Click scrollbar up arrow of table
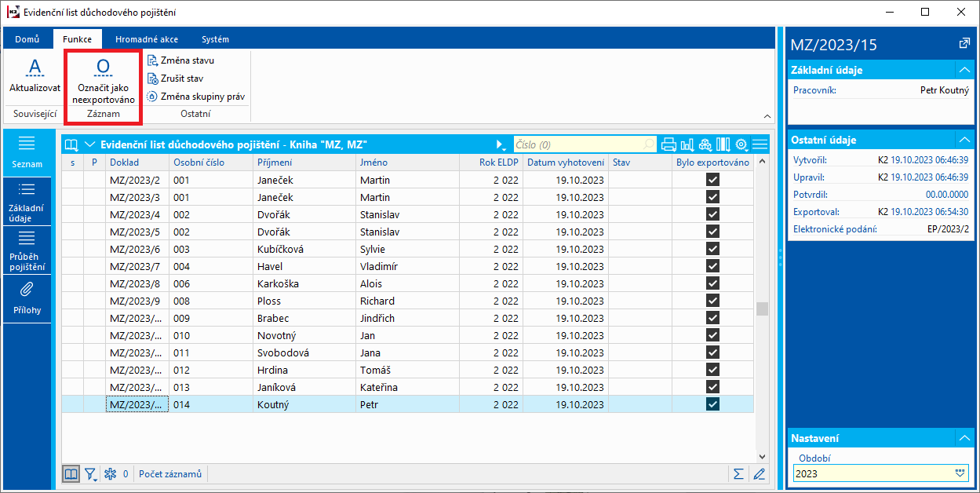Image resolution: width=980 pixels, height=493 pixels. (761, 161)
